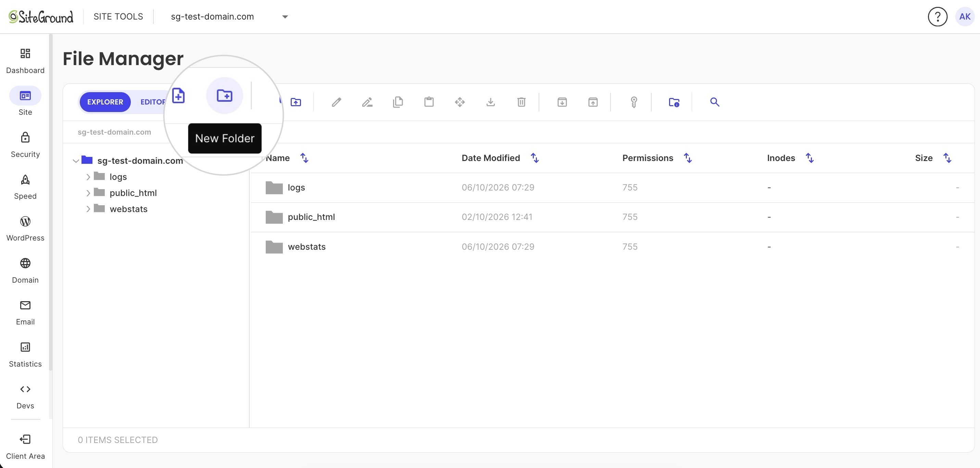This screenshot has height=468, width=980.
Task: Click the Paste clipboard icon
Action: [x=429, y=102]
